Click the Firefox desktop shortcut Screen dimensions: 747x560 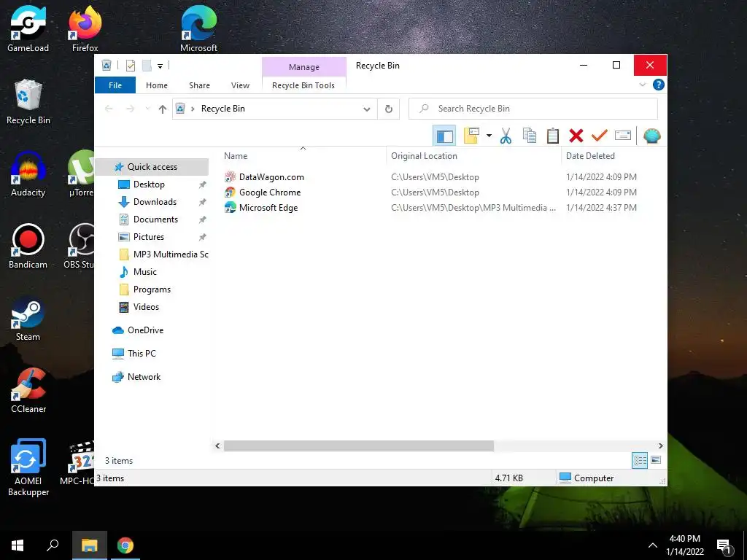pyautogui.click(x=85, y=29)
